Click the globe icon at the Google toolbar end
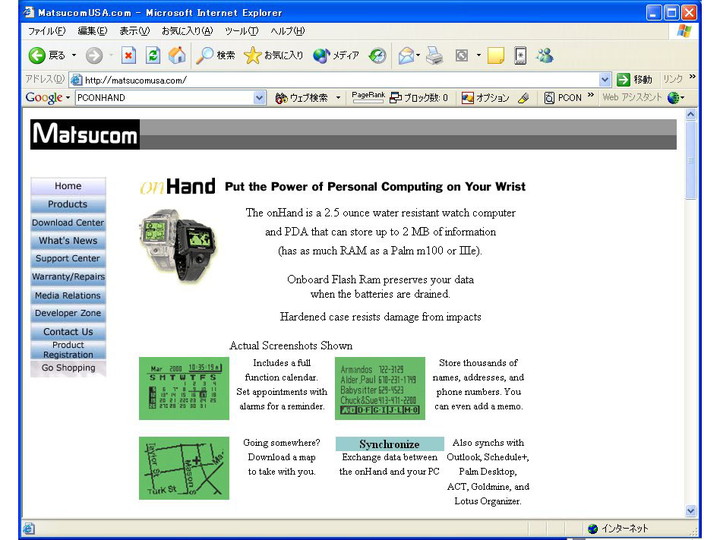 tap(673, 98)
